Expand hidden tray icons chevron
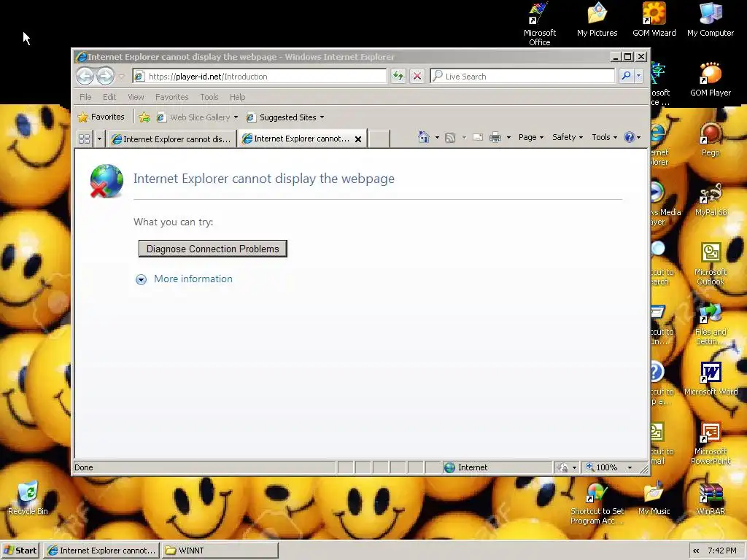Viewport: 747px width, 560px height. click(696, 551)
